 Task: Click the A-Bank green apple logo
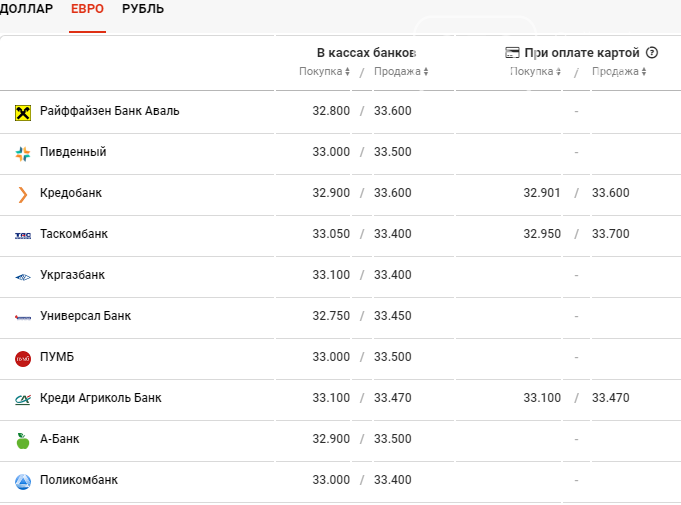[x=23, y=440]
